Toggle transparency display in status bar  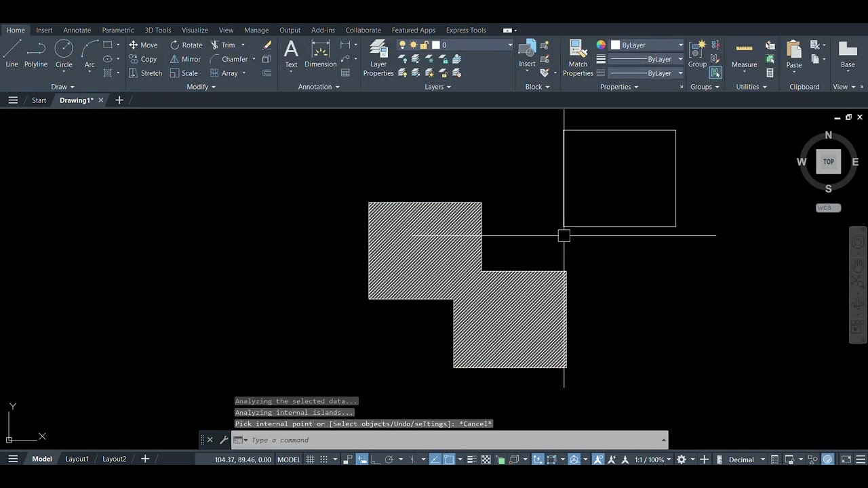(486, 460)
